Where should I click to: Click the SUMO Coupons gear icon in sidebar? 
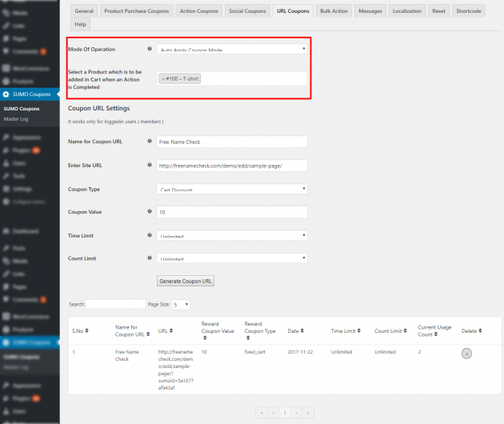(6, 94)
